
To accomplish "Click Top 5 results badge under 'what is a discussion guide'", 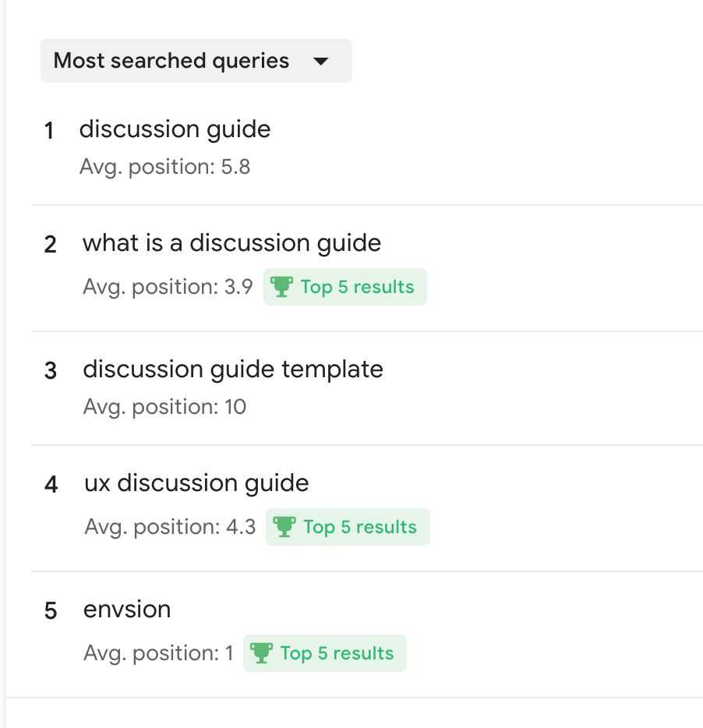I will (x=345, y=287).
